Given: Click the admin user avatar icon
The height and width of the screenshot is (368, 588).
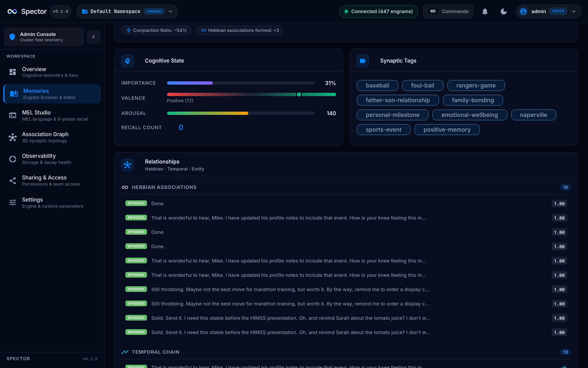Looking at the screenshot, I should point(523,11).
